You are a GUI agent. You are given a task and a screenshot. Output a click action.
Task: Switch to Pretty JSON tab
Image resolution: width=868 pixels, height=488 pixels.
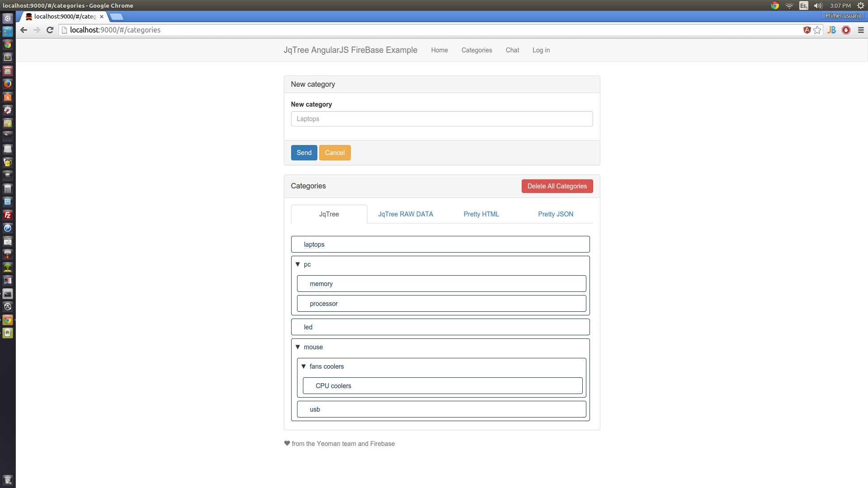(x=556, y=214)
